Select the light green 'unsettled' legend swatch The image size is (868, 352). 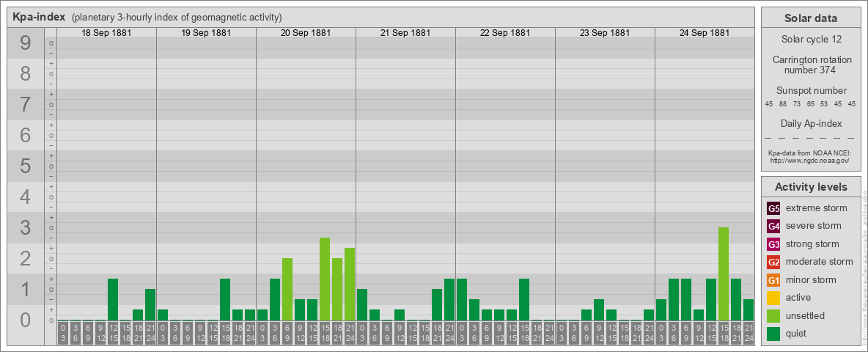[x=773, y=315]
